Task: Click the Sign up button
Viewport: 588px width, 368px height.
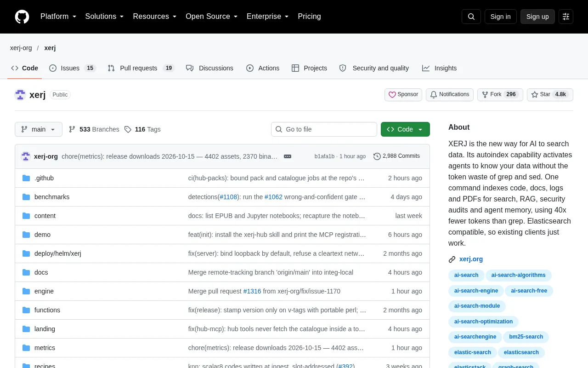Action: [537, 17]
